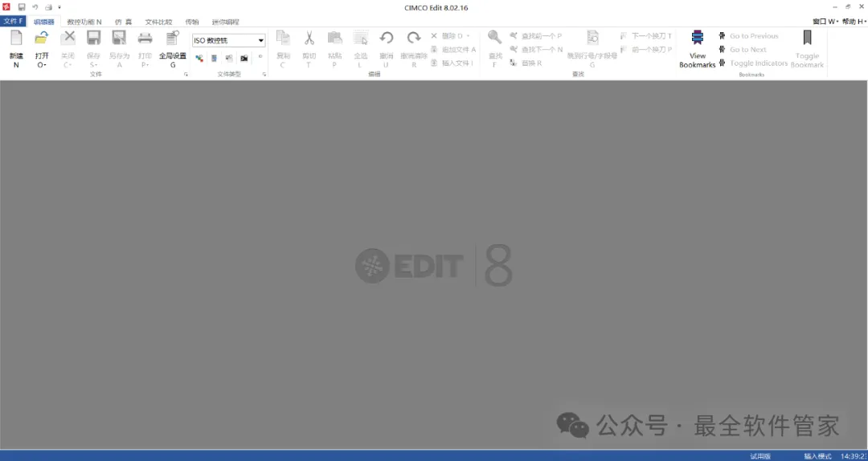Click the 粘贴 P paste icon
Viewport: 868px width, 461px height.
pyautogui.click(x=334, y=39)
